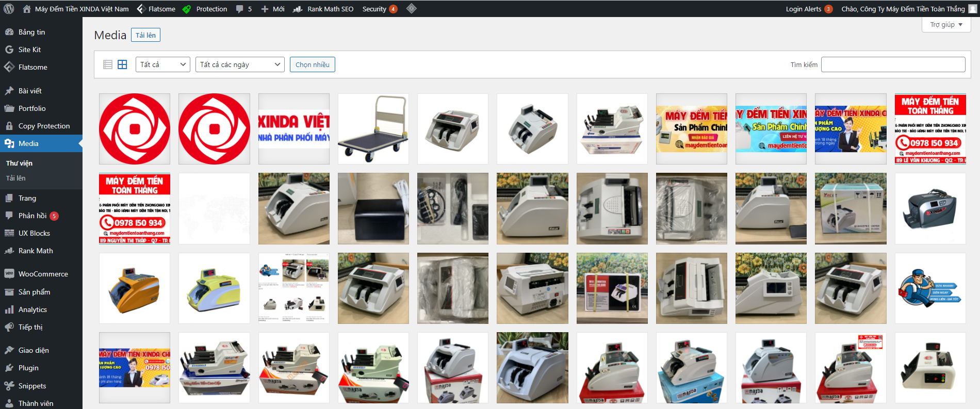Select the black box on floor thumbnail
This screenshot has height=409, width=980.
tap(373, 208)
